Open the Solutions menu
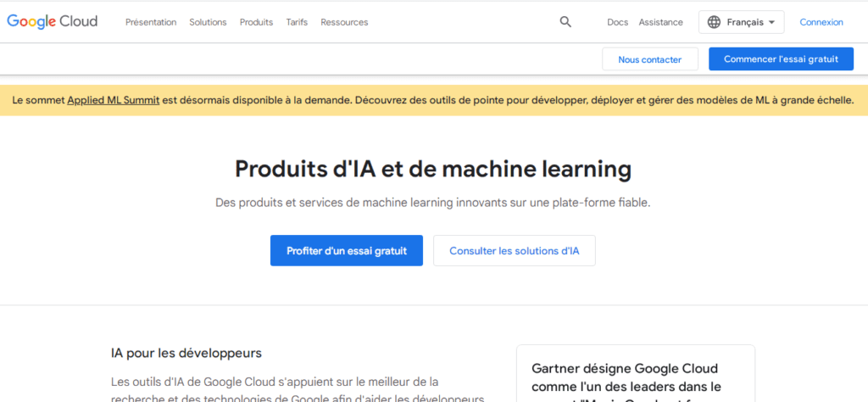The height and width of the screenshot is (402, 868). tap(209, 22)
